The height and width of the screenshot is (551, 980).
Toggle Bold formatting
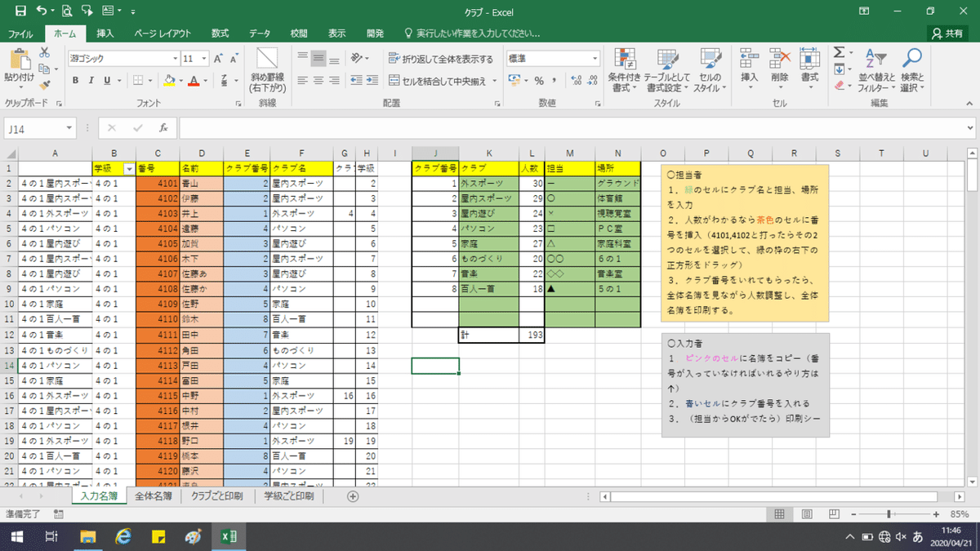coord(76,80)
